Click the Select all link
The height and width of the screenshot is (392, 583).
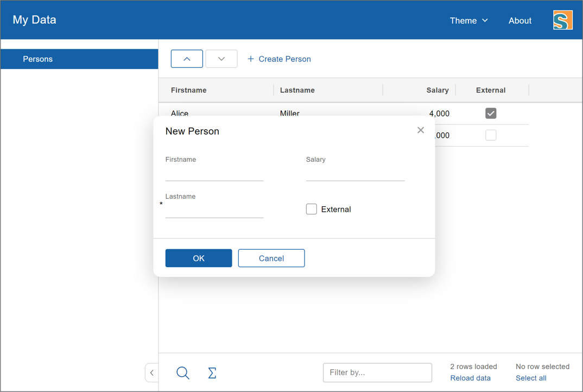point(531,378)
